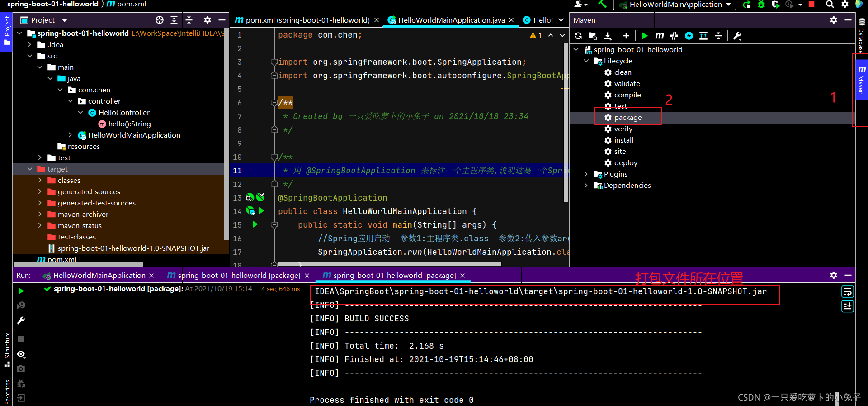
Task: Add a Maven project with plus icon
Action: 626,36
